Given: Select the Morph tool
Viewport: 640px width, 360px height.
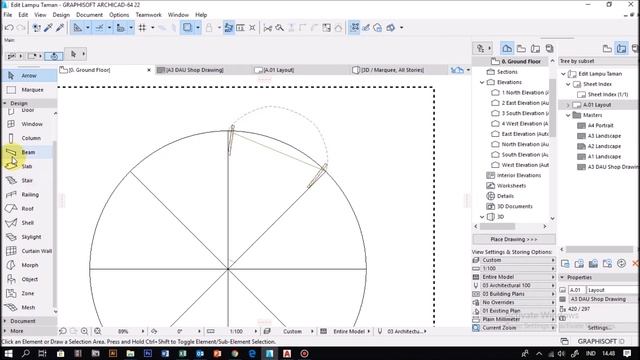Looking at the screenshot, I should point(29,265).
